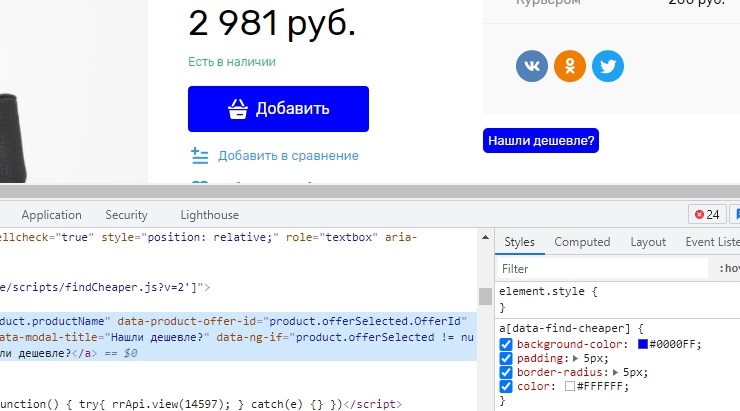Disable the padding CSS property checkbox

pyautogui.click(x=507, y=358)
